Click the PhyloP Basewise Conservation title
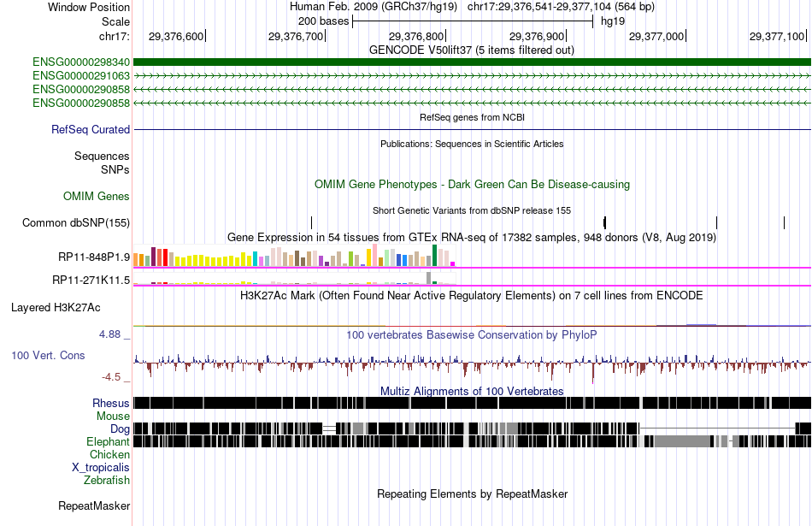The width and height of the screenshot is (812, 526). [471, 334]
